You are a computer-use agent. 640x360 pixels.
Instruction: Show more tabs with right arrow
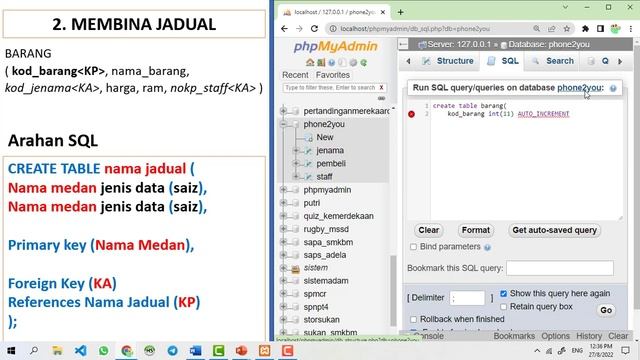pos(620,61)
